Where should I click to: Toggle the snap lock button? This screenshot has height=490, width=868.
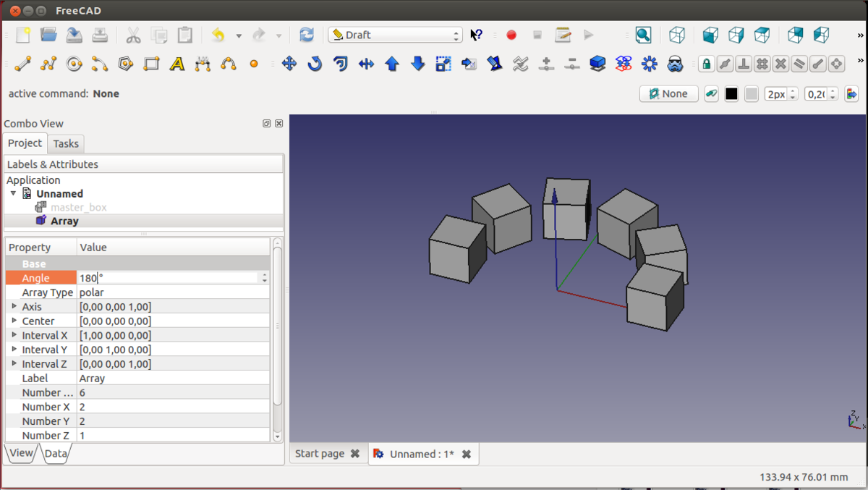click(706, 64)
